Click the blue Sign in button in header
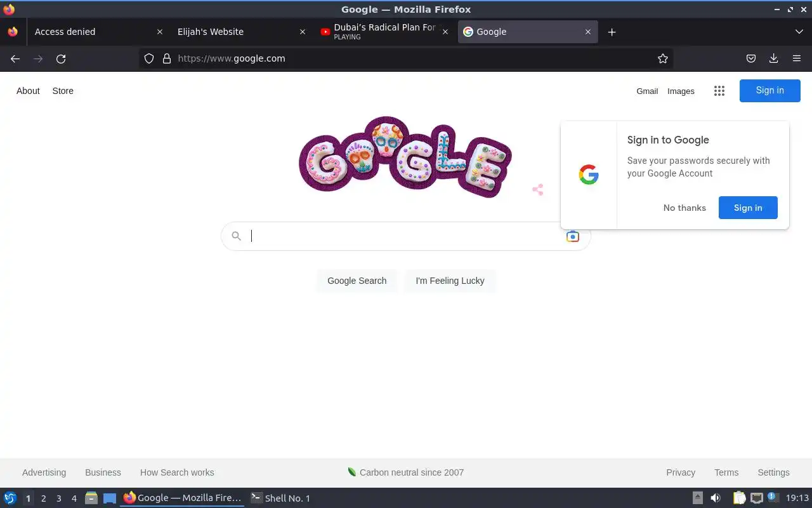812x508 pixels. tap(769, 90)
